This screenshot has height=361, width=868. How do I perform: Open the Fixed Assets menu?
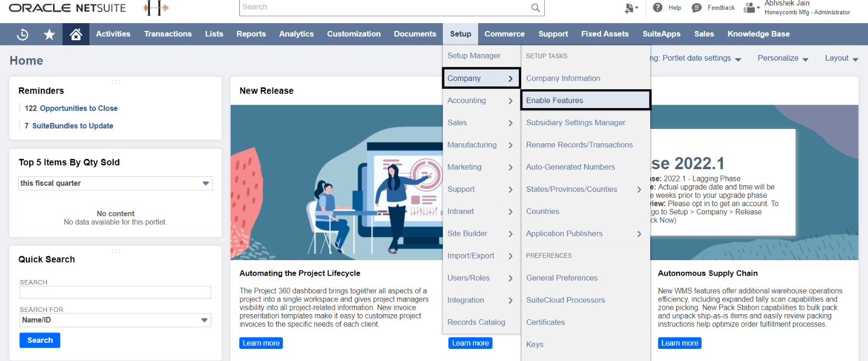tap(605, 34)
